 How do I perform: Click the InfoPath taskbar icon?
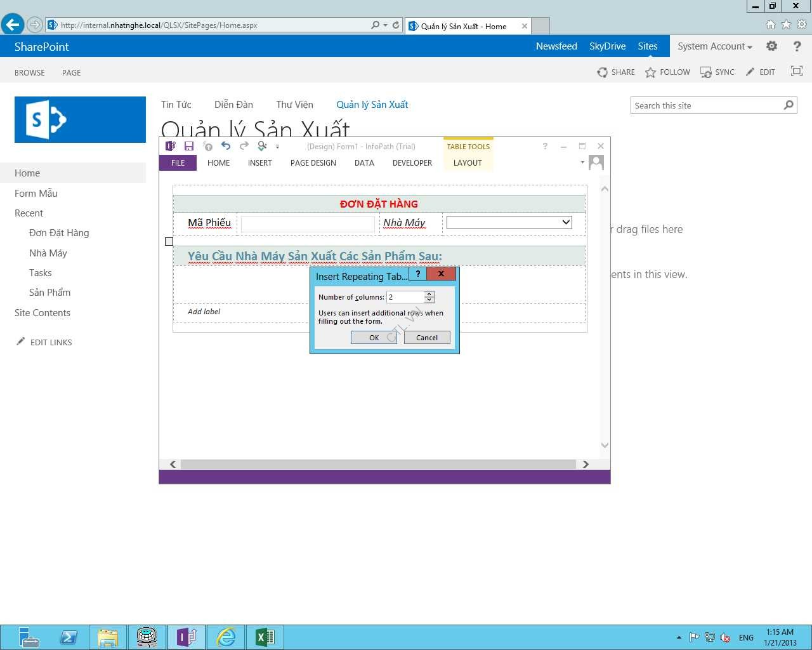click(186, 637)
